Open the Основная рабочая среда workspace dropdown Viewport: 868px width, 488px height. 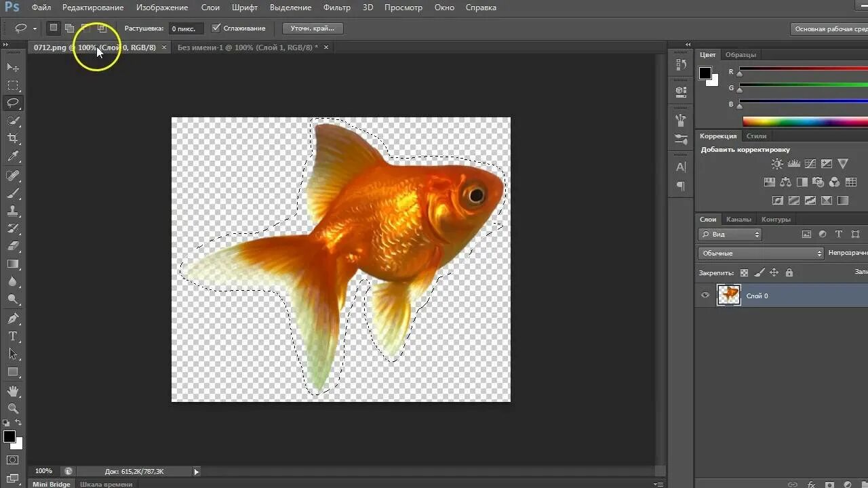click(829, 29)
